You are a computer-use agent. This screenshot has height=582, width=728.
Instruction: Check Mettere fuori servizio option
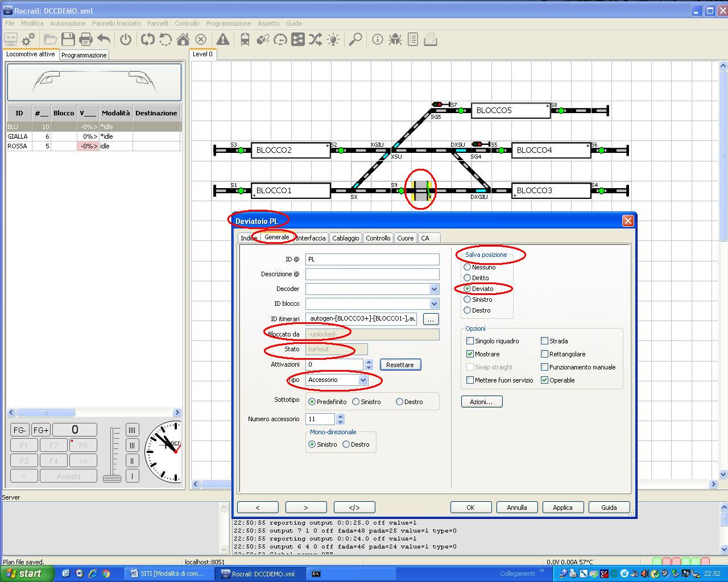[x=470, y=380]
